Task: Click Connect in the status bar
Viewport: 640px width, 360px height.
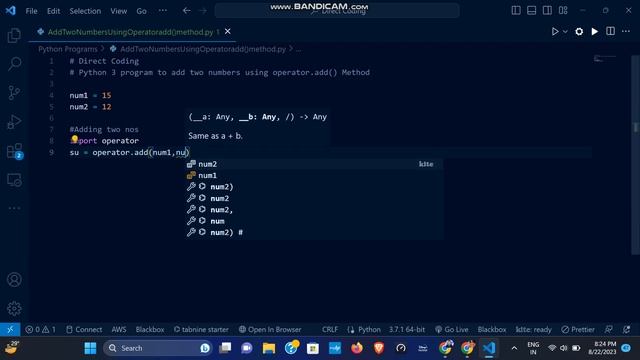Action: pos(84,329)
